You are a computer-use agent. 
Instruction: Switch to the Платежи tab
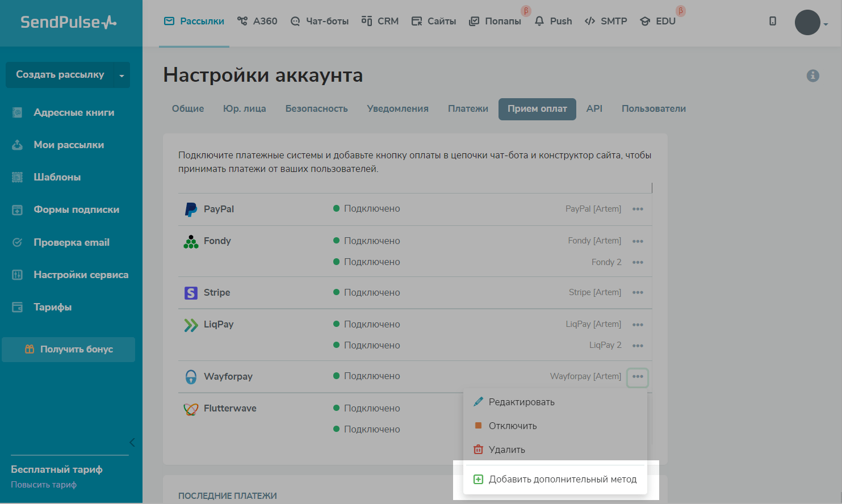click(x=468, y=108)
